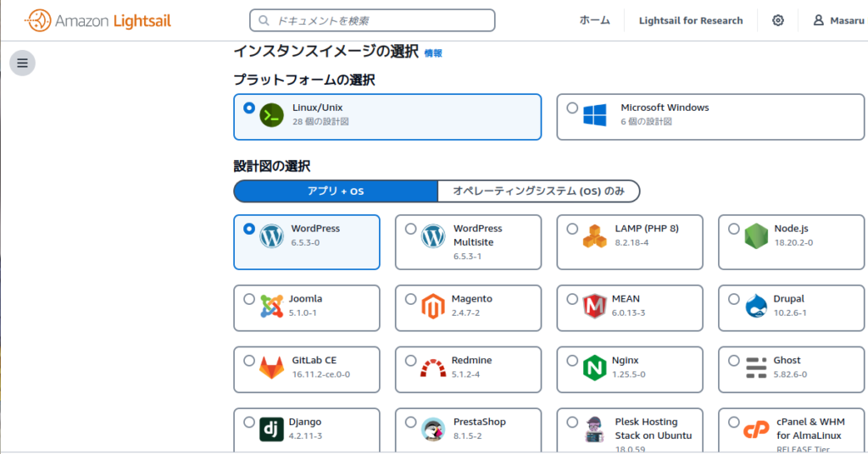Select the アプリ + OS tab

(x=336, y=191)
